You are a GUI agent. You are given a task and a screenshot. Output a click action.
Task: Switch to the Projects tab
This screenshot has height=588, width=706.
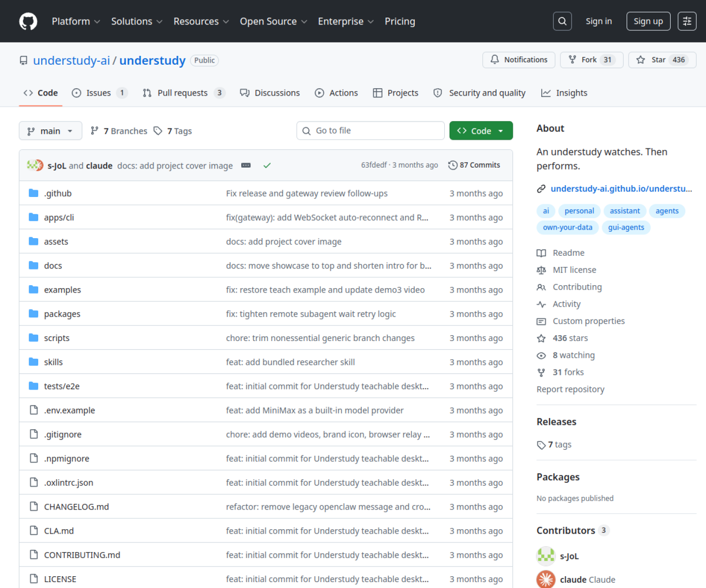click(x=396, y=93)
